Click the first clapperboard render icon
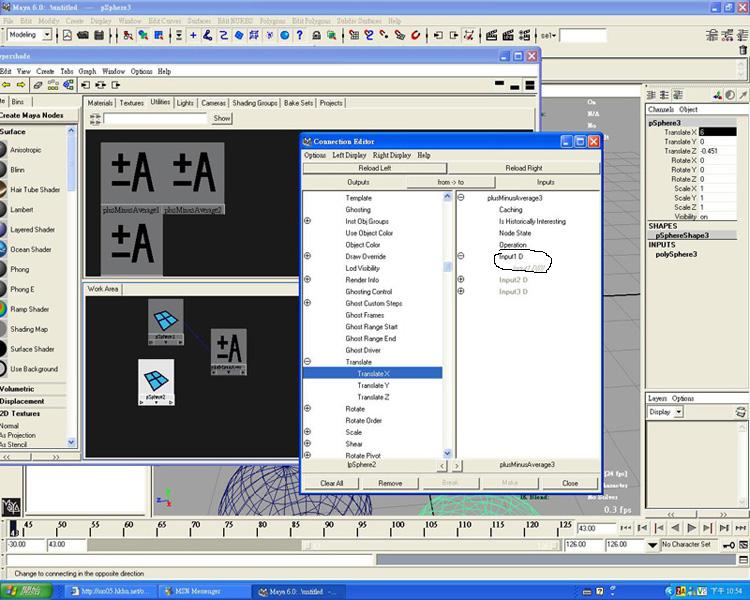The width and height of the screenshot is (750, 600). pyautogui.click(x=491, y=35)
